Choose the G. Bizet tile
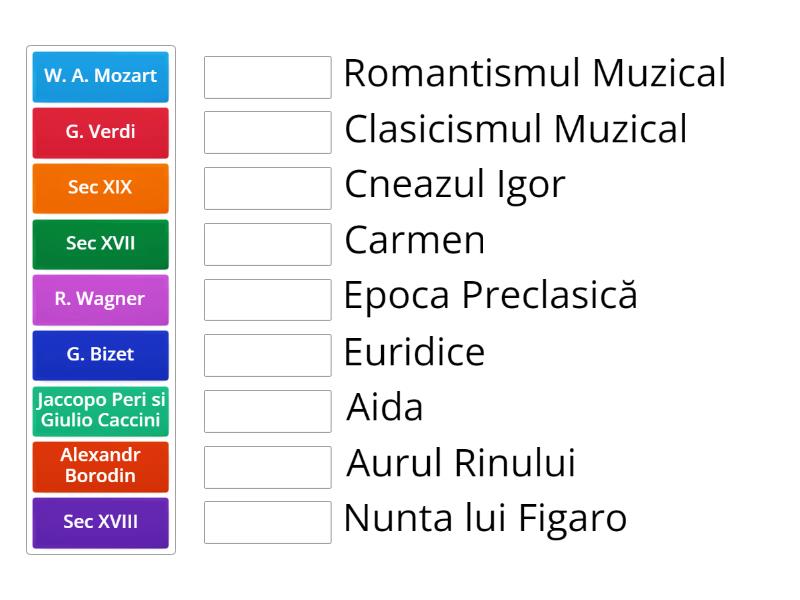800x600 pixels. point(100,355)
